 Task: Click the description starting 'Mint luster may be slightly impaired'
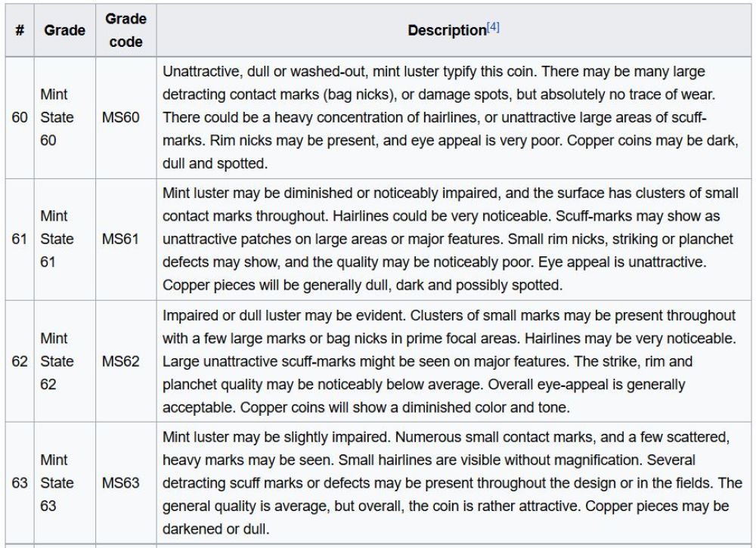(453, 482)
